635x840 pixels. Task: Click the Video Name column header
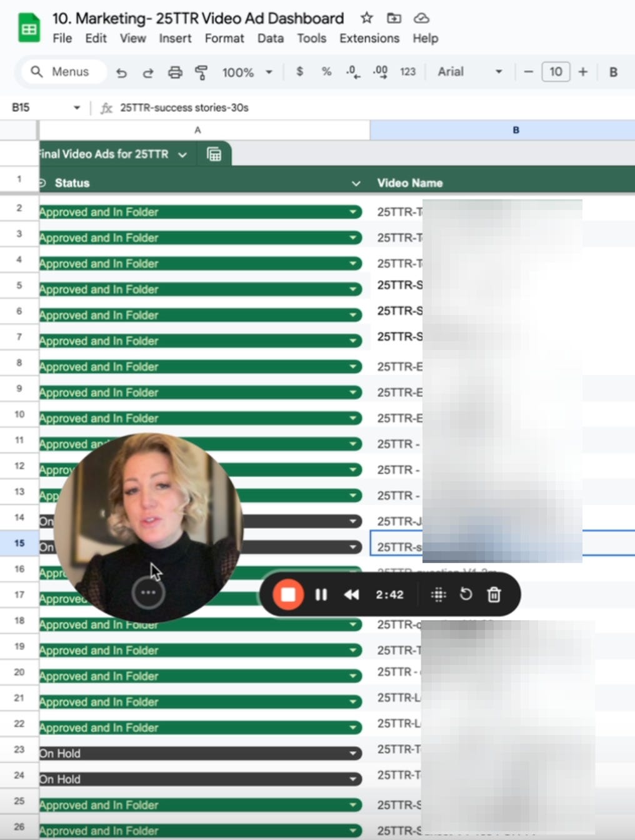(x=410, y=183)
